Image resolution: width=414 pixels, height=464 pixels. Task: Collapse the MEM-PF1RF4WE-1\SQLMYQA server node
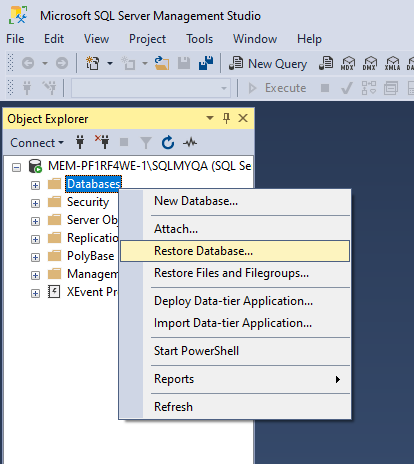click(16, 167)
